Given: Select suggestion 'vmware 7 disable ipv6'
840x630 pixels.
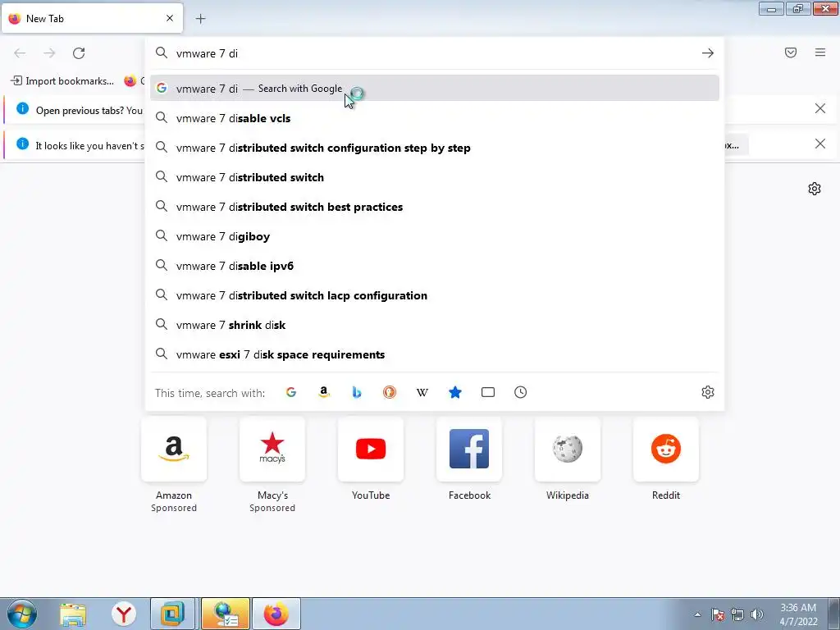Looking at the screenshot, I should [435, 266].
